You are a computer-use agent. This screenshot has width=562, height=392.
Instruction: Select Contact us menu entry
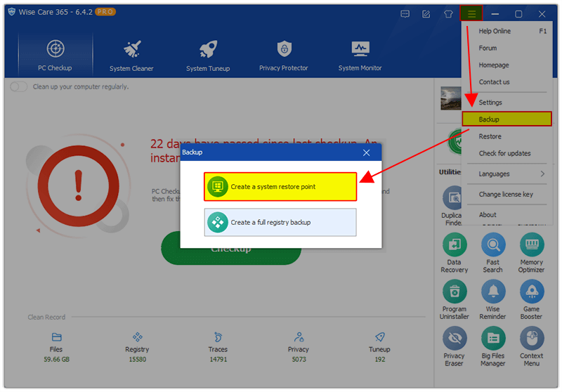click(507, 81)
